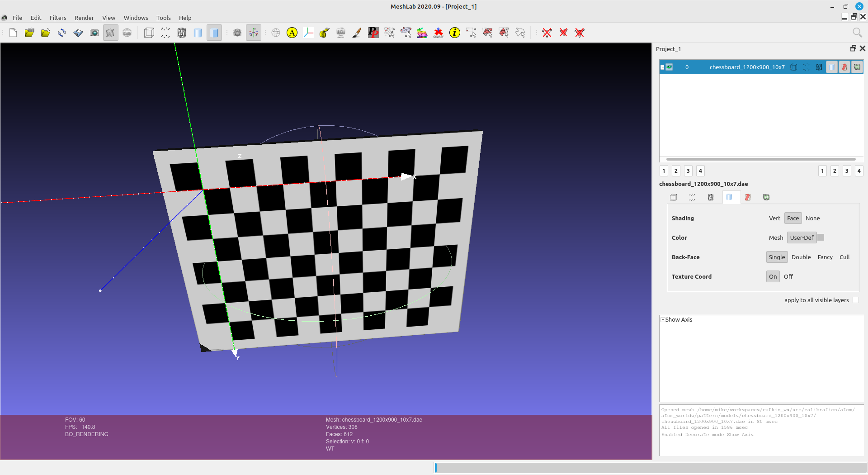Expand the Show Axis decoration options
868x475 pixels.
[663, 319]
